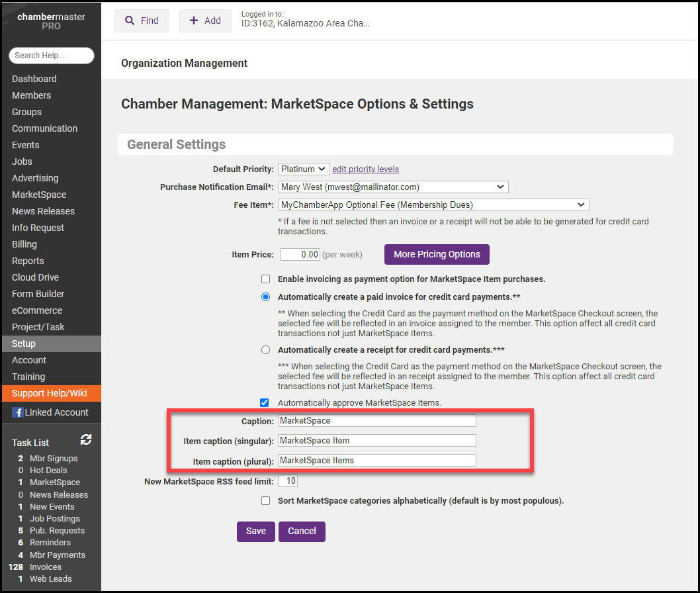Viewport: 700px width, 593px height.
Task: Enable invoicing as payment option checkbox
Action: point(266,279)
